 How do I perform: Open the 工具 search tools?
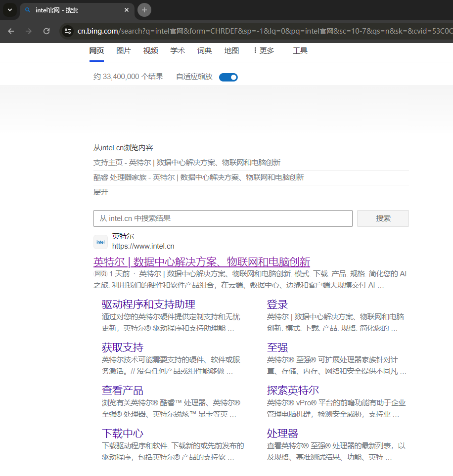[300, 51]
